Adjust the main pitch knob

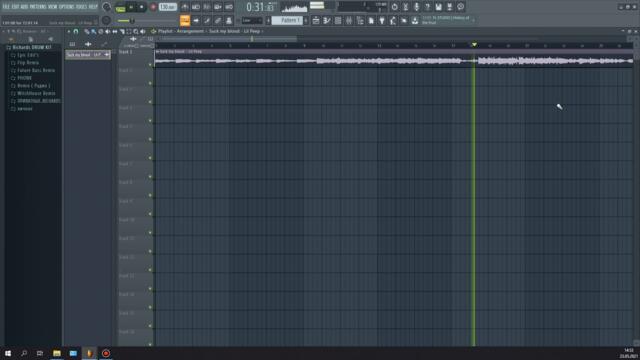click(x=106, y=20)
